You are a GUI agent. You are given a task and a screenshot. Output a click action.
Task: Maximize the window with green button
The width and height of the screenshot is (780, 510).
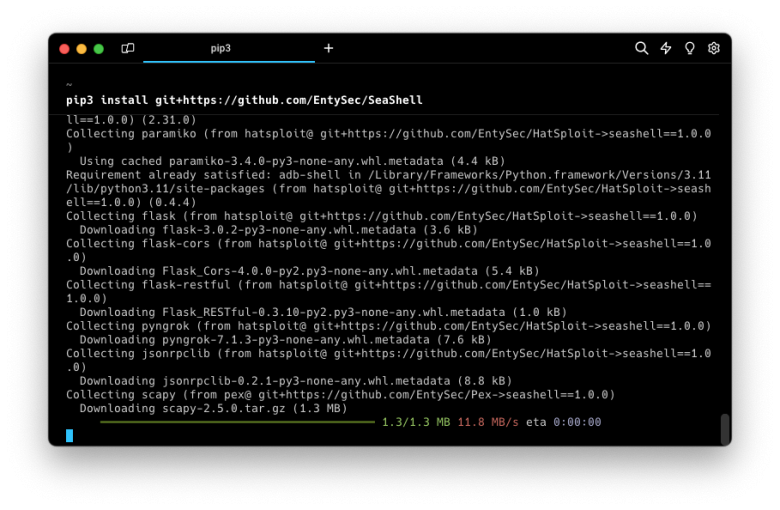[x=98, y=49]
